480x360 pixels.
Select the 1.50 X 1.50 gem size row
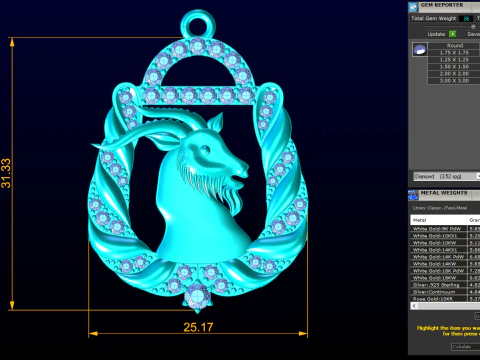tap(454, 67)
